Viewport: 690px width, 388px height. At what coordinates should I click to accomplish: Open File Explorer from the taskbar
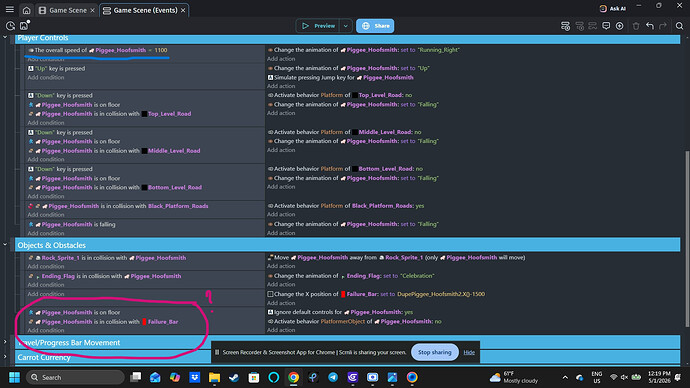[x=214, y=377]
